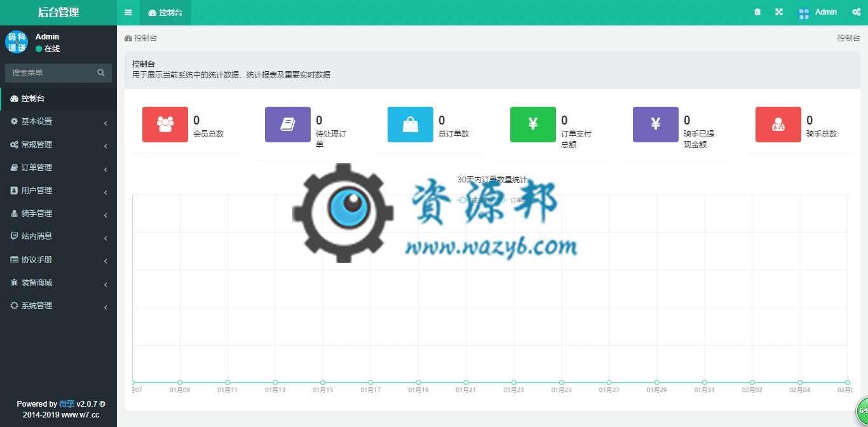Expand 站内消息 using its chevron arrow
Screen dimensions: 868x427
coord(105,238)
